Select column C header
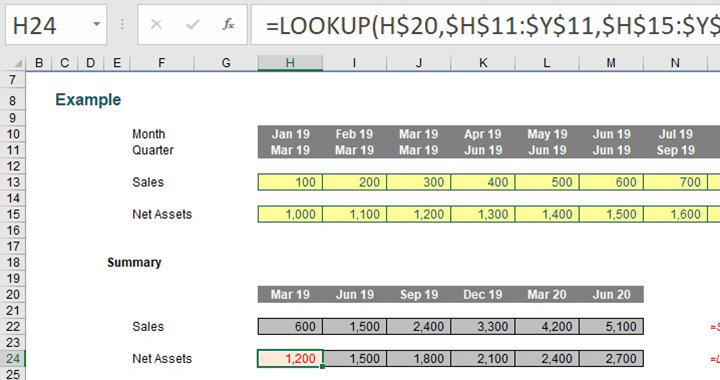This screenshot has width=720, height=380. (x=65, y=63)
